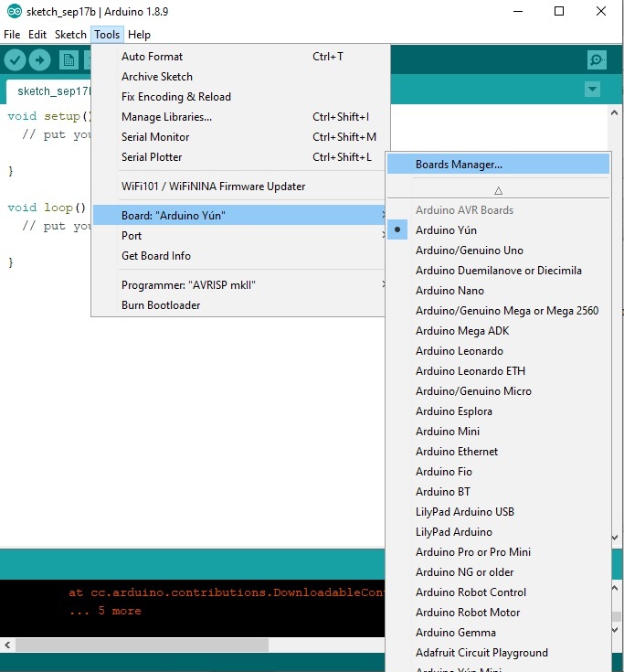Expand the Port submenu
The height and width of the screenshot is (672, 624).
click(239, 236)
